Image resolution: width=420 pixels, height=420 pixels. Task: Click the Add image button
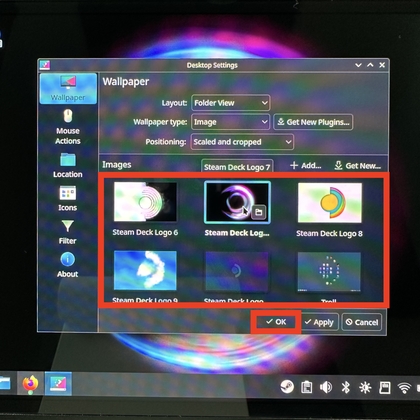click(305, 165)
